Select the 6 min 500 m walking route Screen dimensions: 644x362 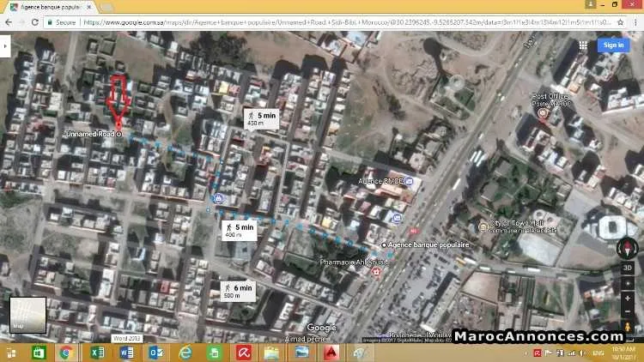pos(238,292)
